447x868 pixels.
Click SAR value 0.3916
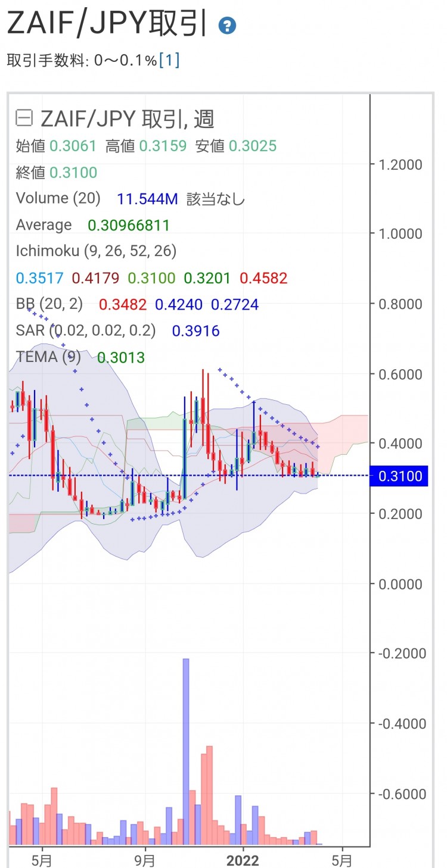(x=196, y=331)
